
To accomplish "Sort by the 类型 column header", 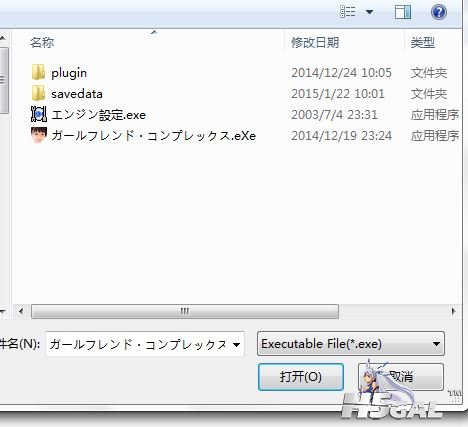I will point(423,43).
